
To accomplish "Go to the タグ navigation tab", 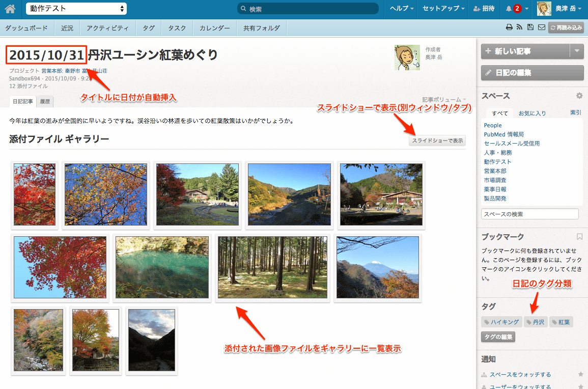I will click(x=149, y=28).
